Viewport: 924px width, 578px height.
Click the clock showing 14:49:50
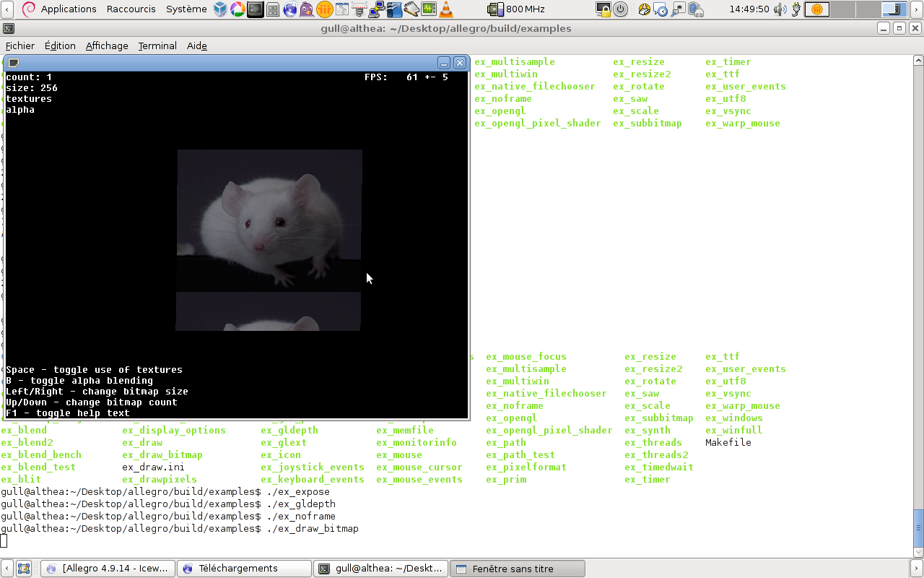click(749, 9)
